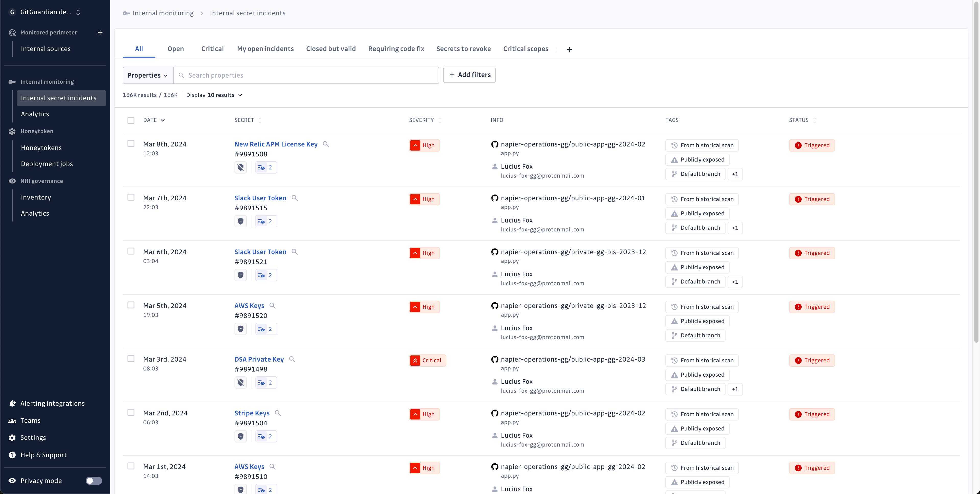Click the GitHub icon for public-app-gg-2024-03
Viewport: 980px width, 494px height.
[x=495, y=359]
